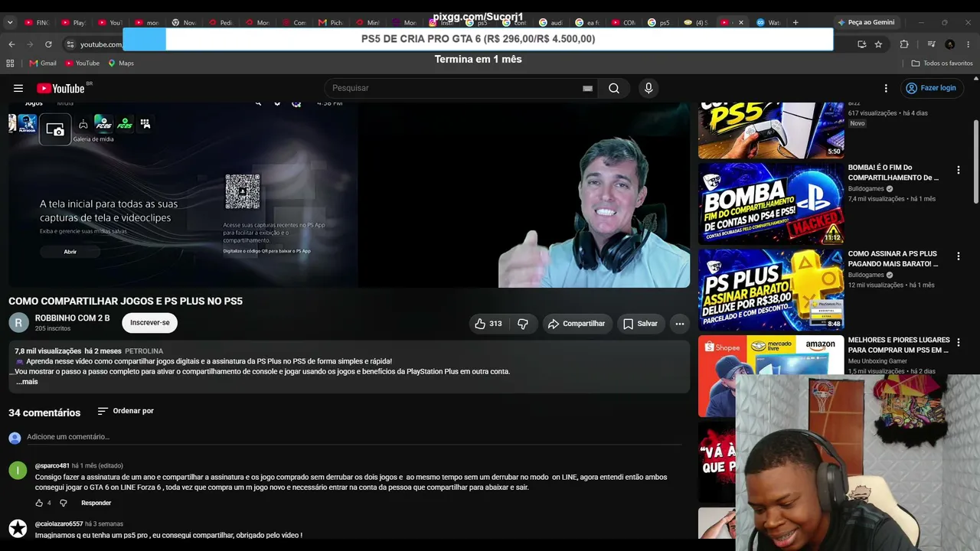980x551 pixels.
Task: Open @sparco481 green avatar
Action: (18, 470)
